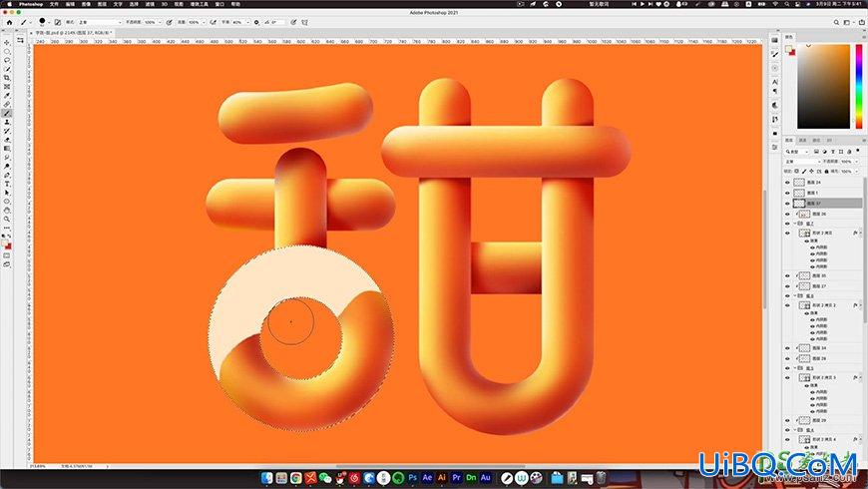868x489 pixels.
Task: Open the 滤镜 menu
Action: [150, 4]
